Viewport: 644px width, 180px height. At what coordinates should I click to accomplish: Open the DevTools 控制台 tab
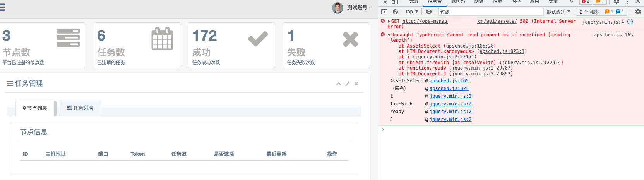point(435,2)
